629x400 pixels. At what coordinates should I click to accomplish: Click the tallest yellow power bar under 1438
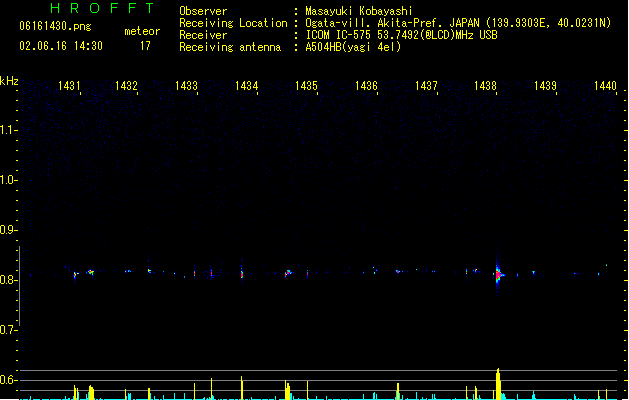(498, 384)
